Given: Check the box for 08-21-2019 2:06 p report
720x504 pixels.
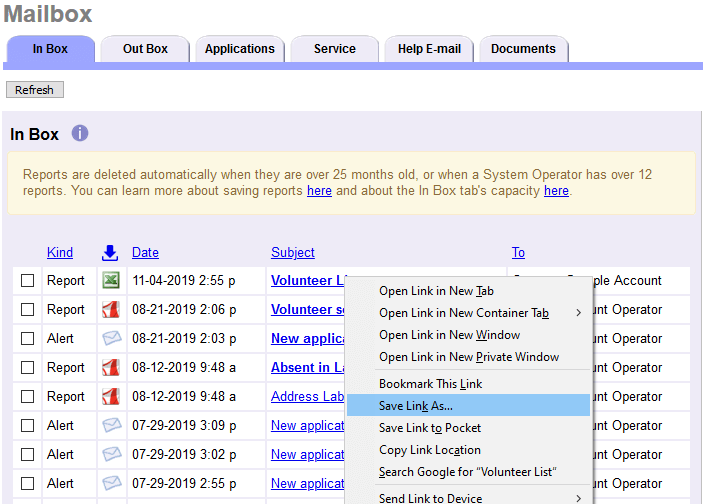Looking at the screenshot, I should tap(28, 309).
